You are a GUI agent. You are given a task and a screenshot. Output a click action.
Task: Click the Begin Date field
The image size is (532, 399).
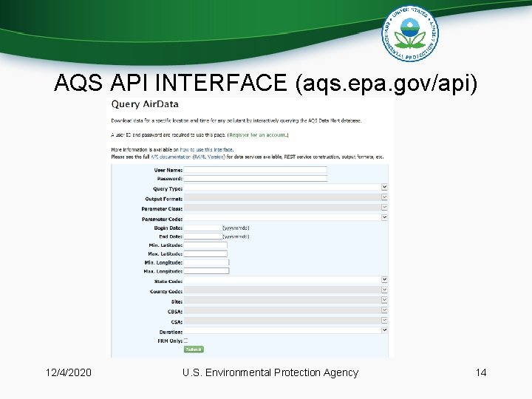pos(203,228)
